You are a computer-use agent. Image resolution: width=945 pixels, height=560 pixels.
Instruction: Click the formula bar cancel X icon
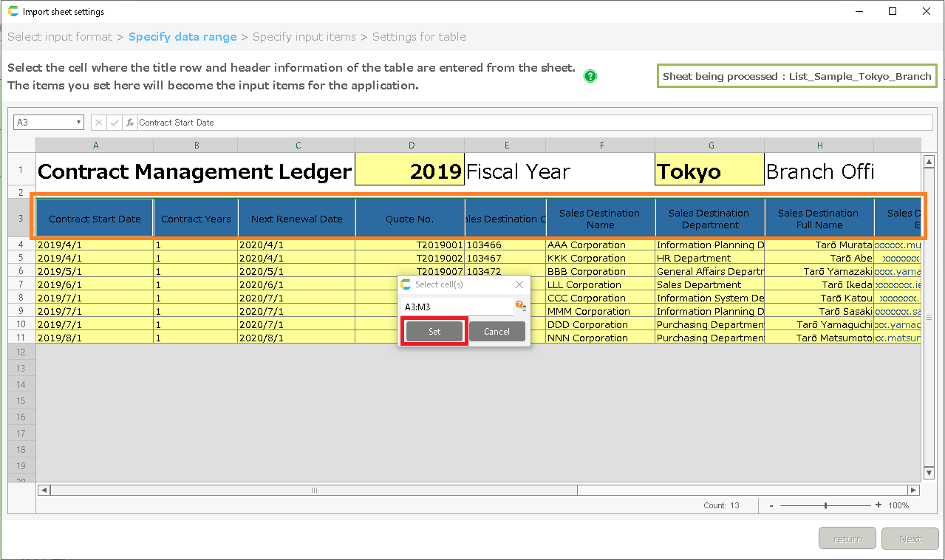point(99,123)
